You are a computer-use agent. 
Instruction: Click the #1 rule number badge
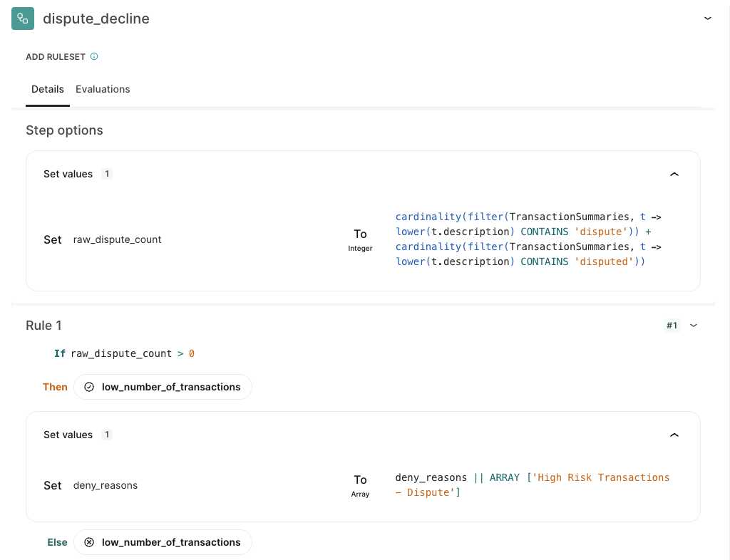pyautogui.click(x=672, y=325)
